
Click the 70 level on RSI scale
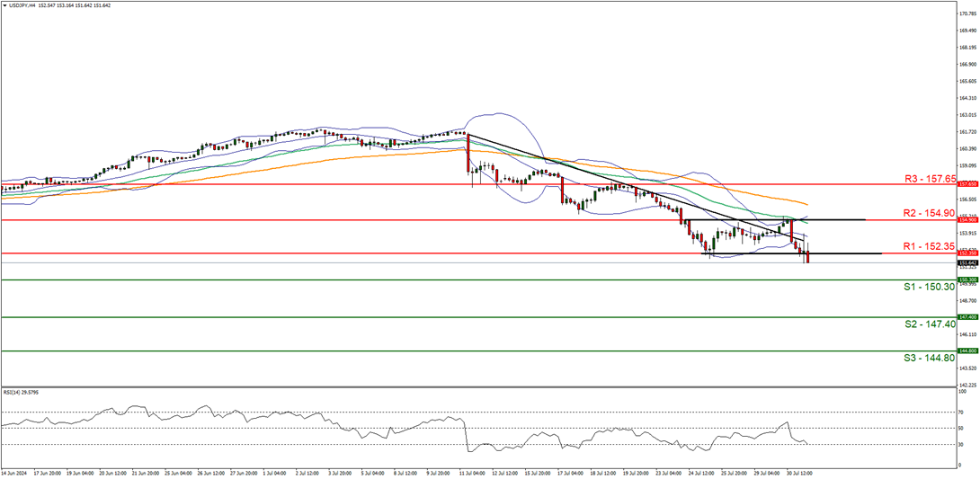pos(963,413)
